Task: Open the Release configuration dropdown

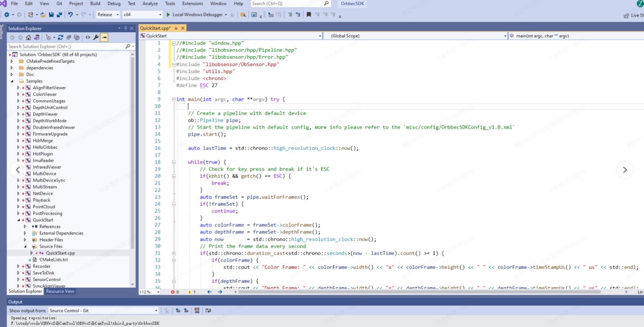Action: [108, 14]
